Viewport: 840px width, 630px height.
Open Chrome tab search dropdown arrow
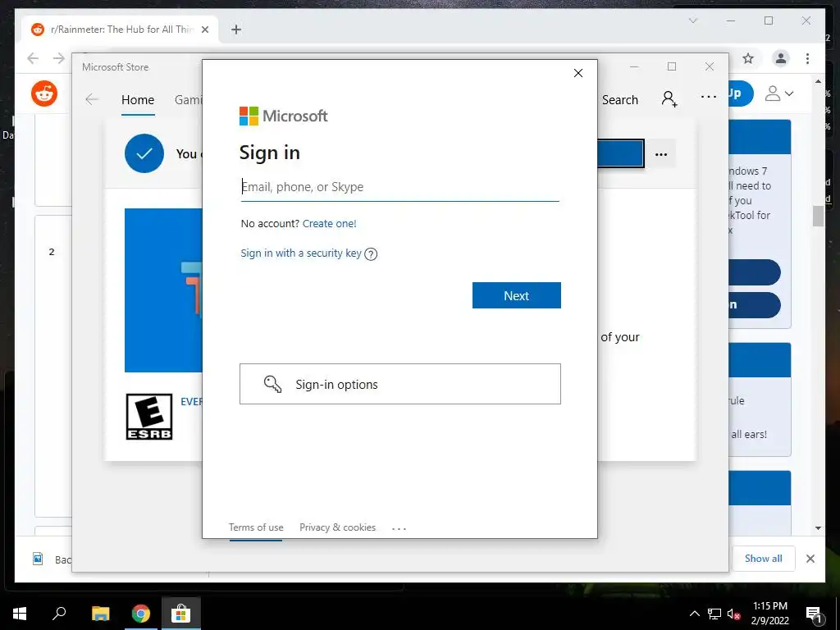pyautogui.click(x=692, y=21)
